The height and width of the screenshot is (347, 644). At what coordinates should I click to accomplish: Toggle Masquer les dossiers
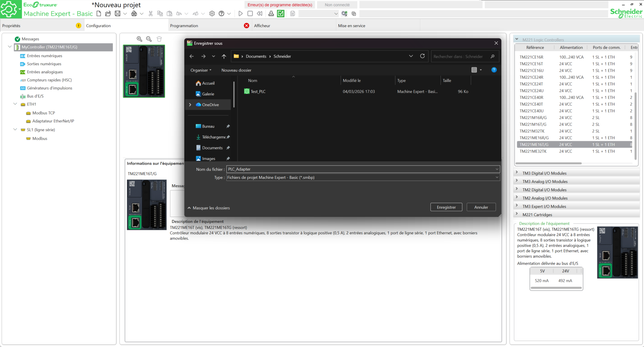(209, 208)
